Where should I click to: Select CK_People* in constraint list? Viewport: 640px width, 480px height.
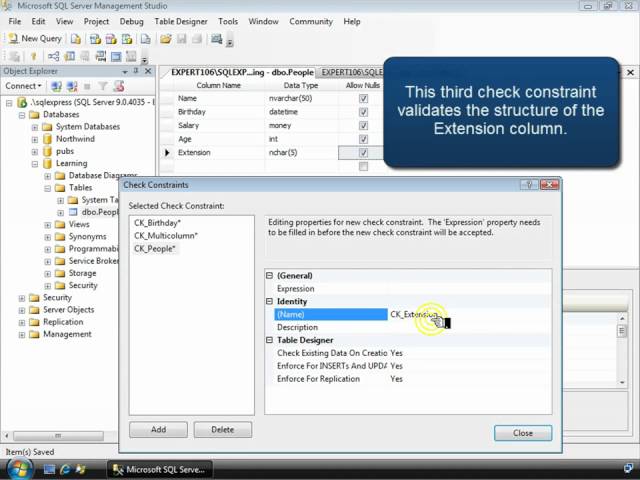click(155, 249)
